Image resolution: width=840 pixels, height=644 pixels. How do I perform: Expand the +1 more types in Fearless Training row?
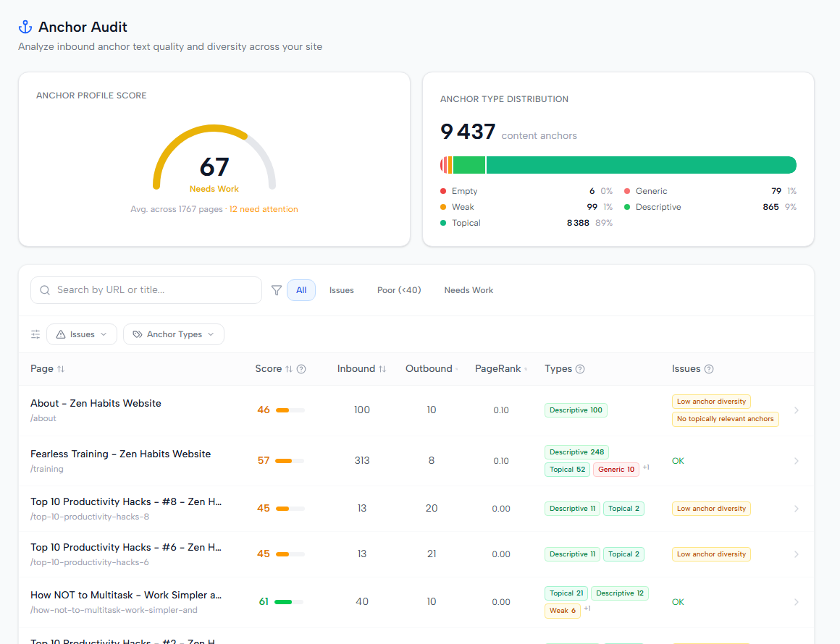pyautogui.click(x=646, y=467)
